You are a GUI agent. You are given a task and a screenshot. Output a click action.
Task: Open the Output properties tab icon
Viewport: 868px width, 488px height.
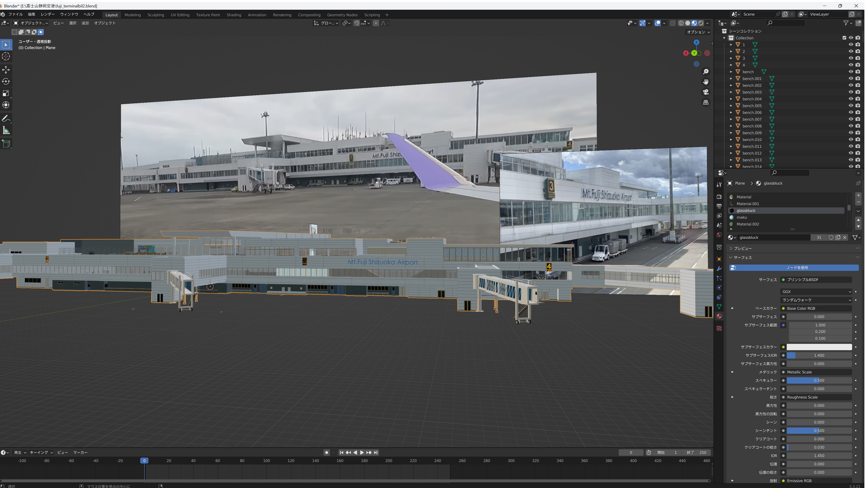719,206
